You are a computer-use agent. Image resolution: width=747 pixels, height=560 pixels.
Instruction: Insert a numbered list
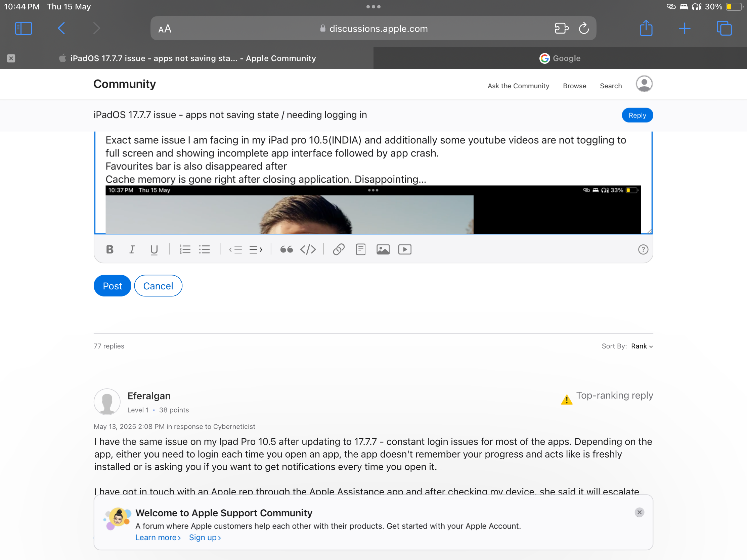point(185,249)
